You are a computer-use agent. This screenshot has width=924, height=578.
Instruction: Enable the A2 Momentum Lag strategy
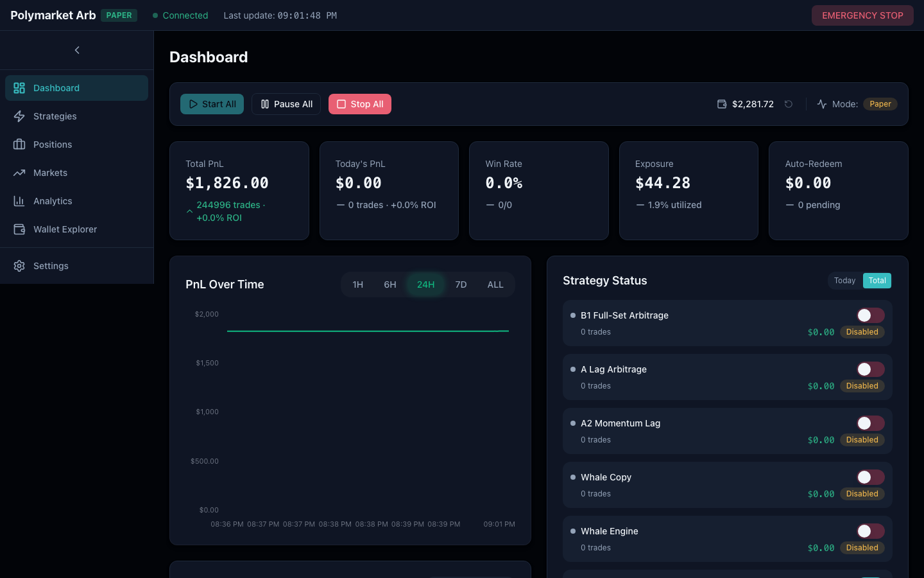coord(871,423)
